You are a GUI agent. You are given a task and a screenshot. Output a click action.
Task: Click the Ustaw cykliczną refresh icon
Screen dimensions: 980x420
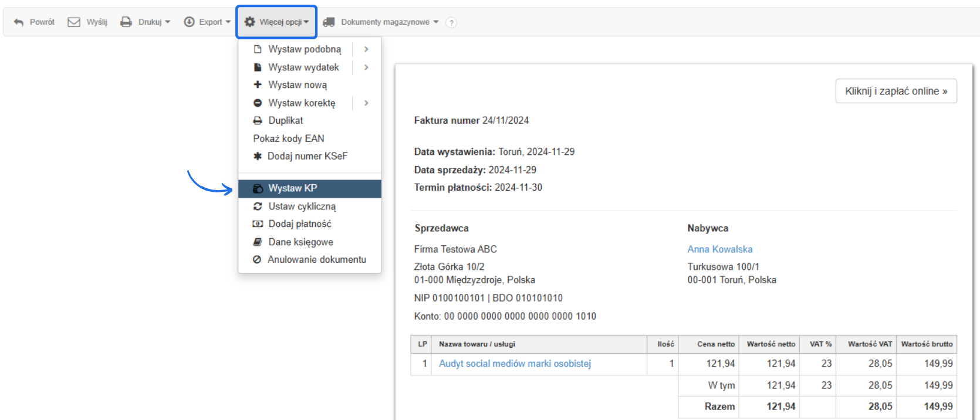pos(258,206)
